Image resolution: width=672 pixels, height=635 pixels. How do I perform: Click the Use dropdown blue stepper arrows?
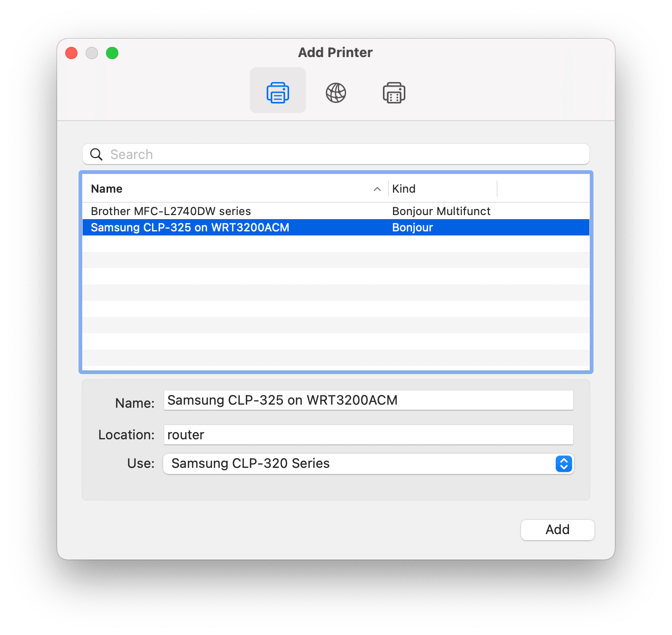(x=563, y=464)
